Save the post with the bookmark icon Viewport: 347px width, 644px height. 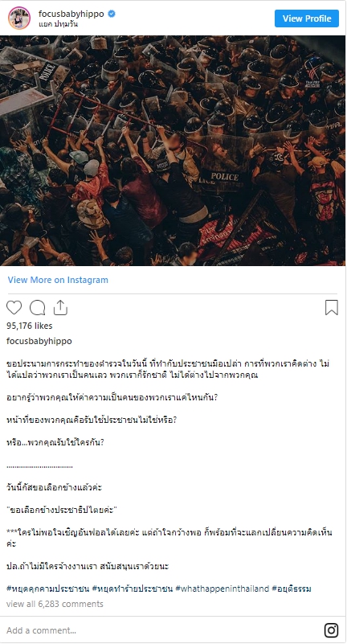tap(332, 308)
